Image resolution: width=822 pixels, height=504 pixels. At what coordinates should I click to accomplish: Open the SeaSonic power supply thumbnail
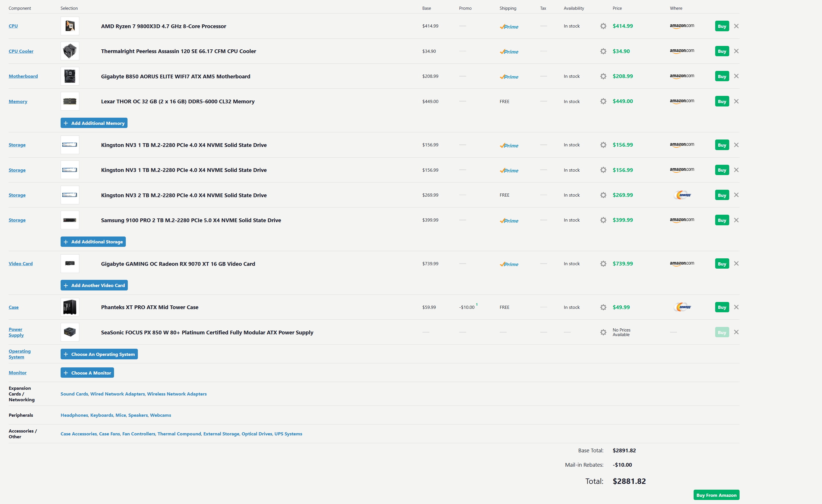(70, 332)
